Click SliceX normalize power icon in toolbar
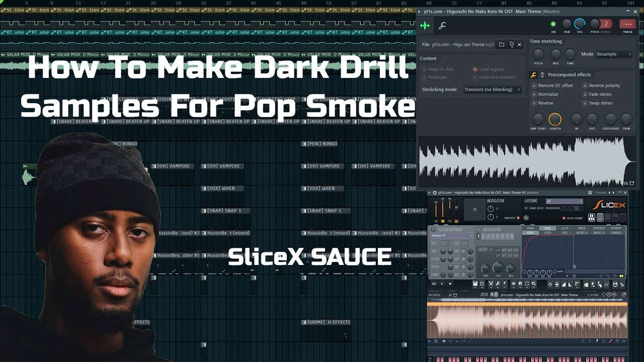Viewport: 644px width, 362px height. tap(550, 284)
